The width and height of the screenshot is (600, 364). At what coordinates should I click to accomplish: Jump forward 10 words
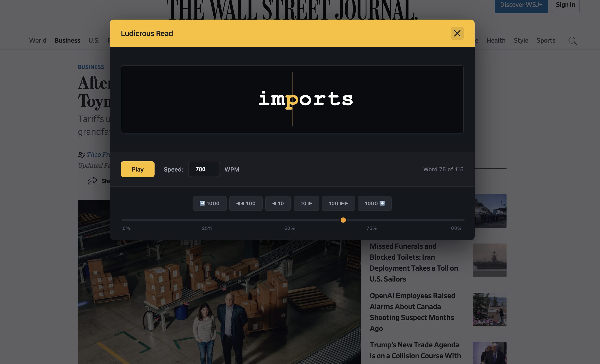coord(306,203)
